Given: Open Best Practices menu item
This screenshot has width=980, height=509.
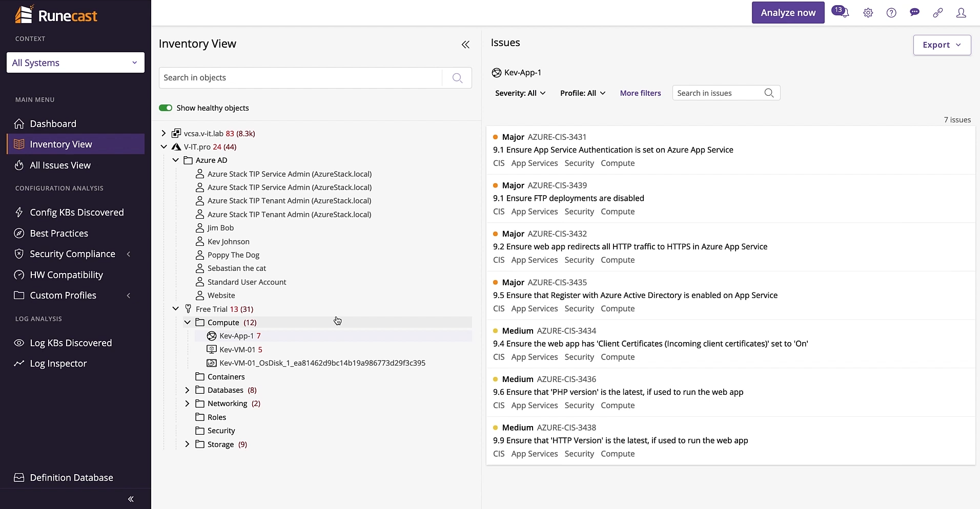Looking at the screenshot, I should (75, 234).
